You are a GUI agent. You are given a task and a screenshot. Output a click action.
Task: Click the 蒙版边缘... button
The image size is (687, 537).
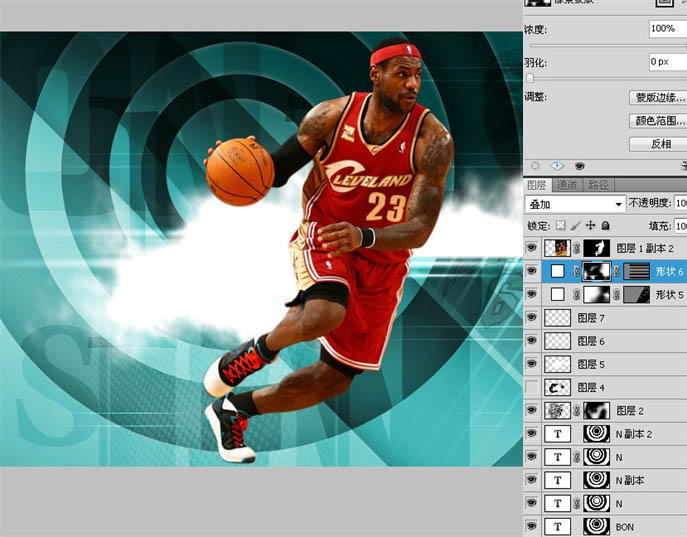[x=658, y=97]
